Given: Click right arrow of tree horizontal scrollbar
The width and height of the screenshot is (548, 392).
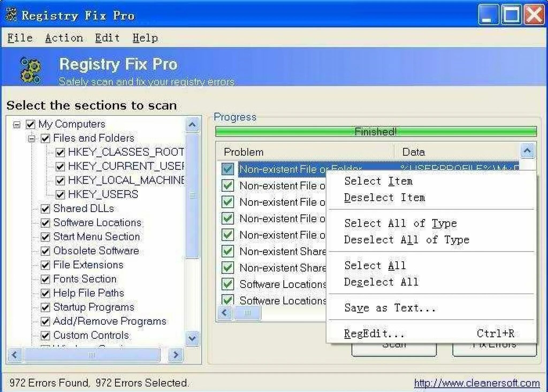Looking at the screenshot, I should tap(176, 355).
